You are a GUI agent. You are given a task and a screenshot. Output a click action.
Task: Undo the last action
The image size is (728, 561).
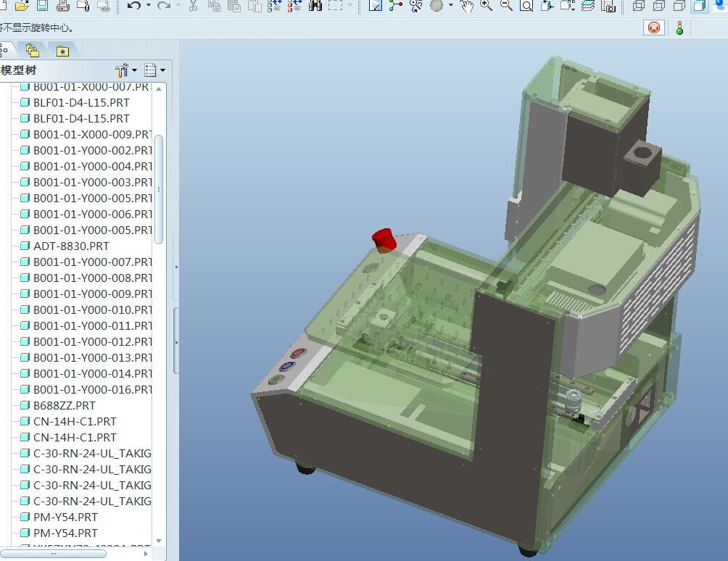point(134,5)
